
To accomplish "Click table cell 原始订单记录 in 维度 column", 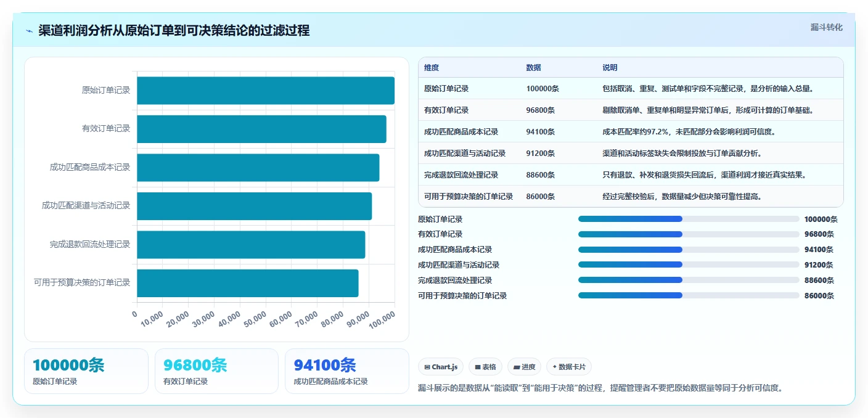I will pyautogui.click(x=446, y=89).
